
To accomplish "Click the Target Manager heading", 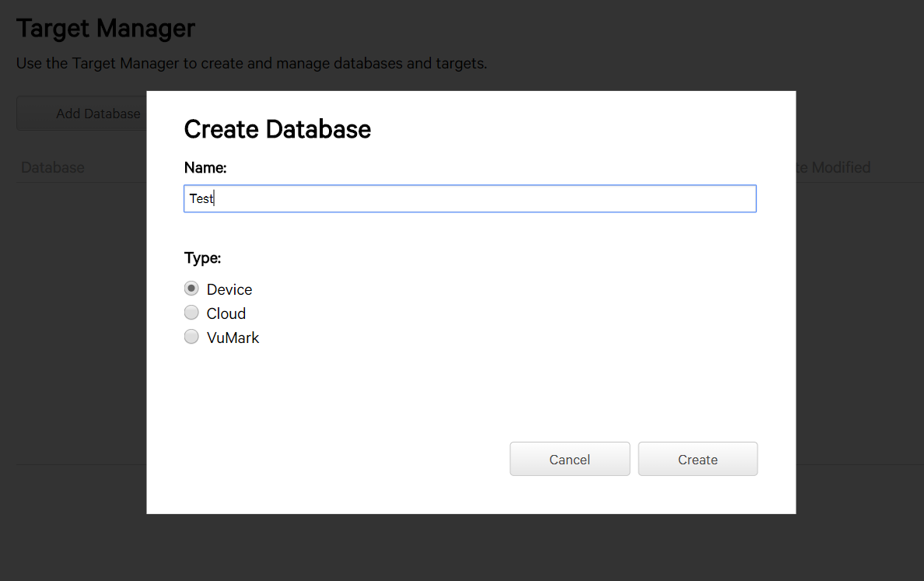I will pyautogui.click(x=106, y=28).
